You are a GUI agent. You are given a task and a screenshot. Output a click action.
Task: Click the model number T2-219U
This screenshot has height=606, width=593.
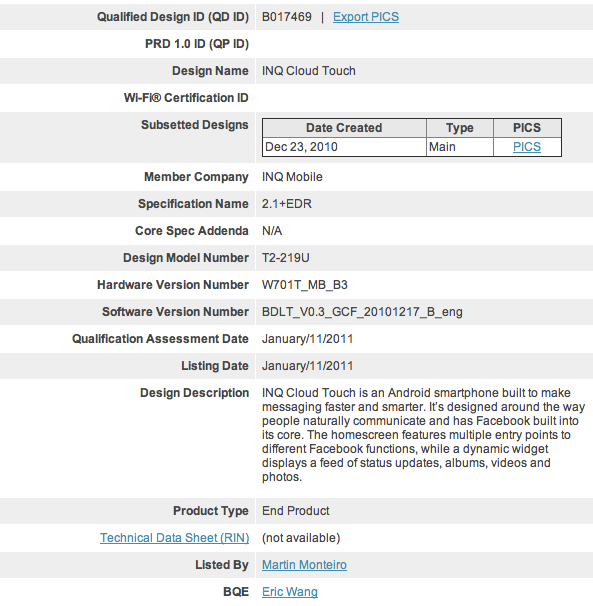coord(285,258)
